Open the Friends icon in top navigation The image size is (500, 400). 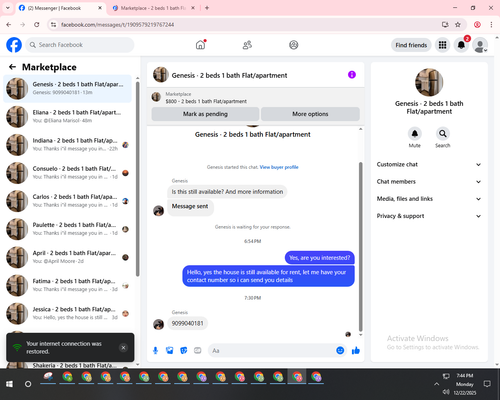(247, 45)
